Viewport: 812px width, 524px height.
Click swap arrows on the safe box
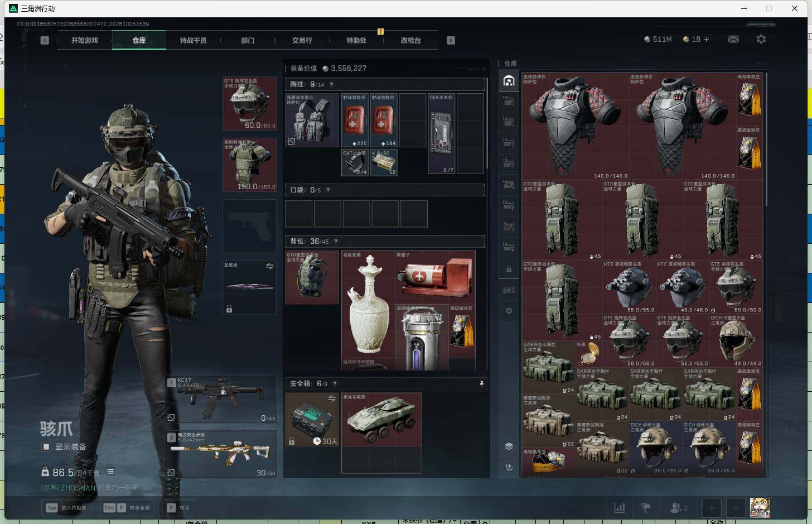point(332,398)
